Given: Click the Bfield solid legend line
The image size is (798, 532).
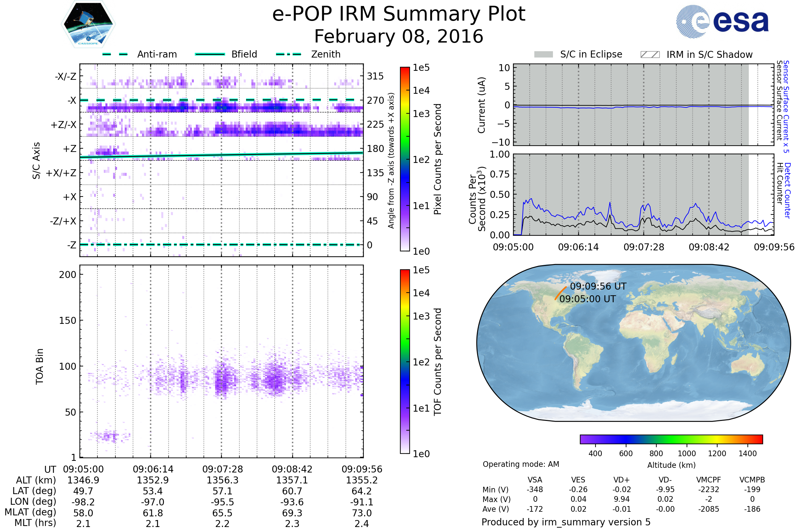Looking at the screenshot, I should click(x=210, y=54).
